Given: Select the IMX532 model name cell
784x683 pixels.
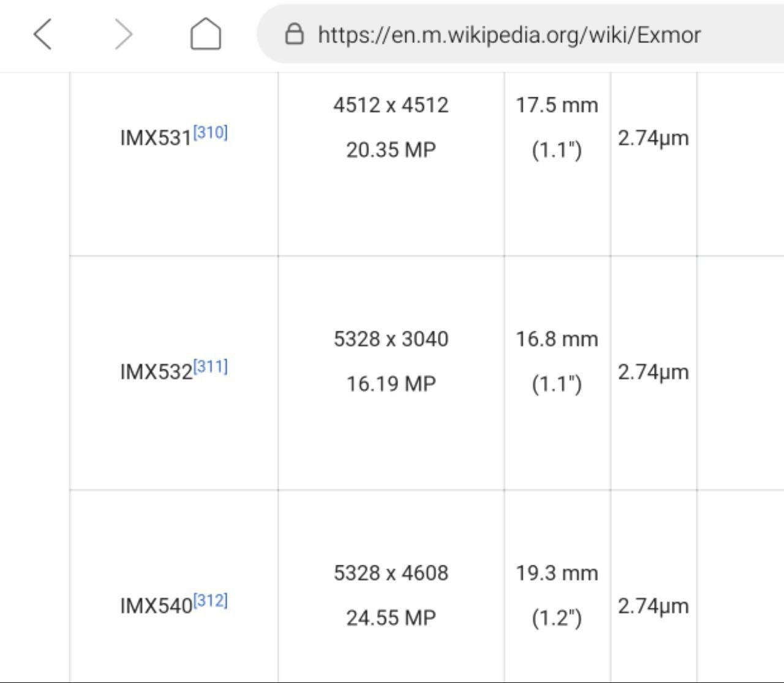Looking at the screenshot, I should pyautogui.click(x=174, y=371).
